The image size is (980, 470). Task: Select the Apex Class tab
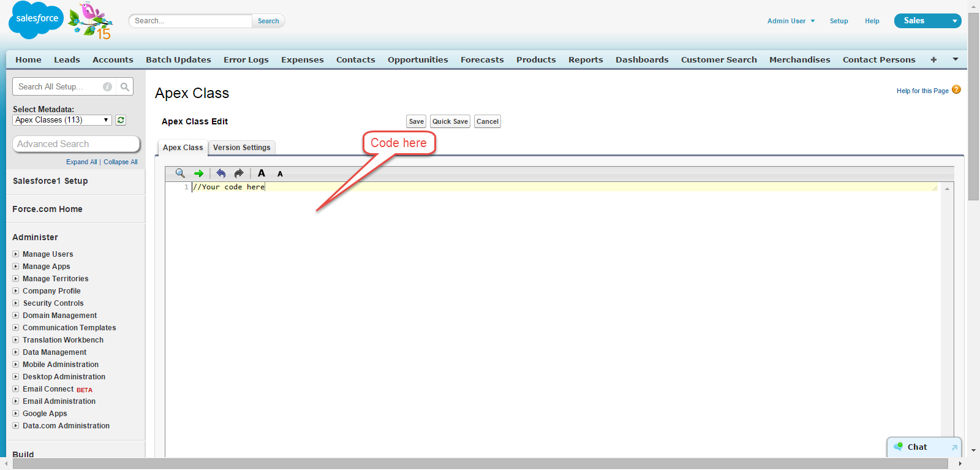click(x=183, y=148)
